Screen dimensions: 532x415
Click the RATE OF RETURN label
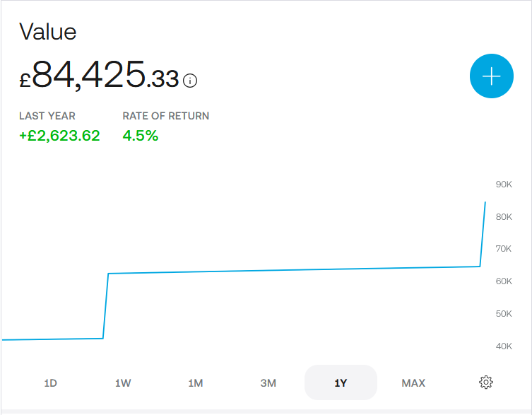166,116
